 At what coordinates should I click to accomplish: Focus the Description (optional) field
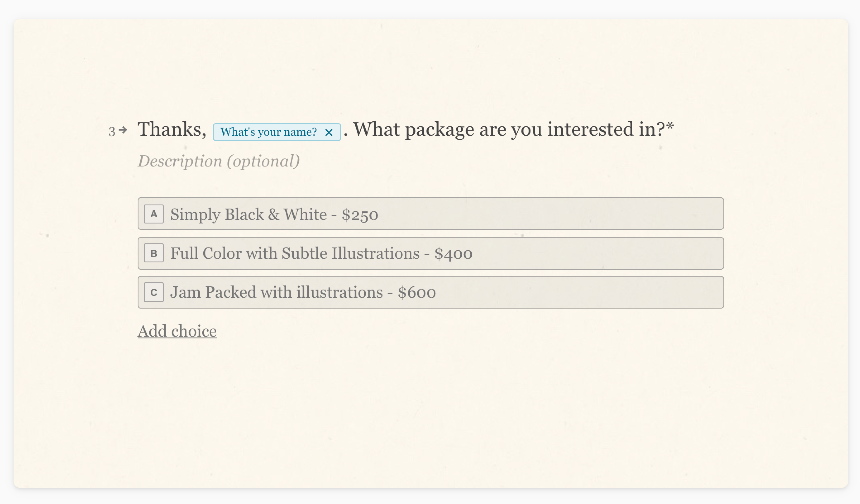[219, 161]
